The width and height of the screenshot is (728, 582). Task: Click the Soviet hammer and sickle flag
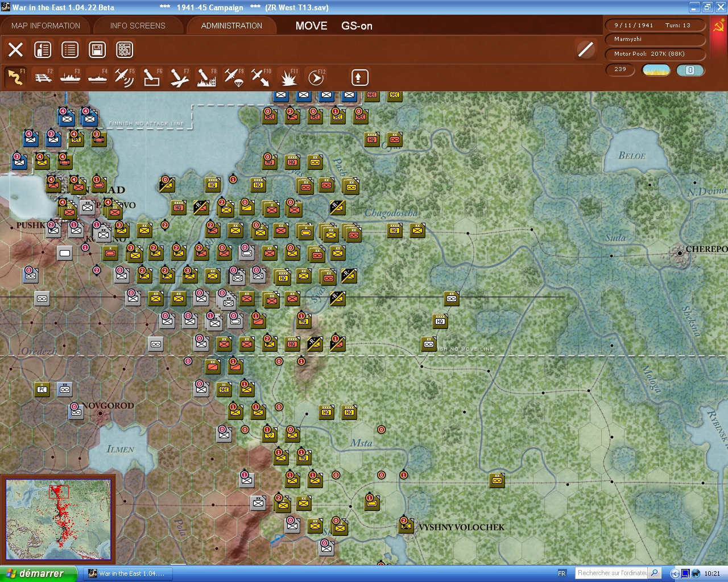coord(718,27)
